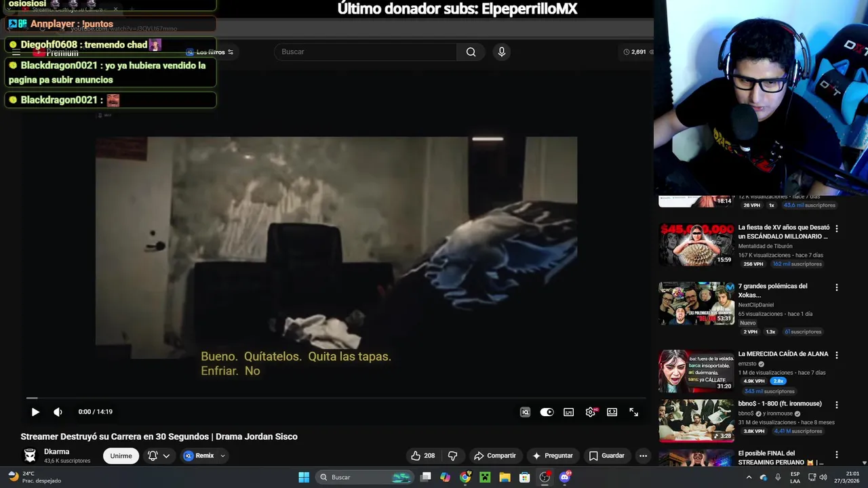This screenshot has width=868, height=488.
Task: Click the Compartir share button
Action: click(495, 455)
